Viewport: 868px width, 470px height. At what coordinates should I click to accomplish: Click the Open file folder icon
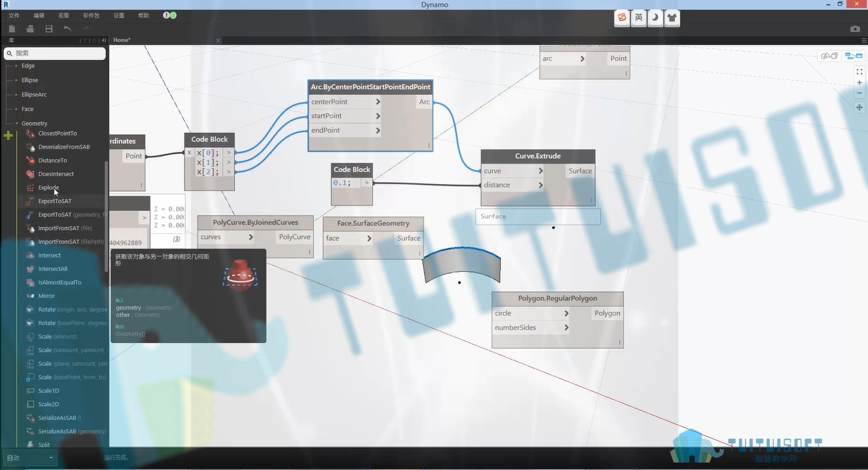click(x=30, y=29)
